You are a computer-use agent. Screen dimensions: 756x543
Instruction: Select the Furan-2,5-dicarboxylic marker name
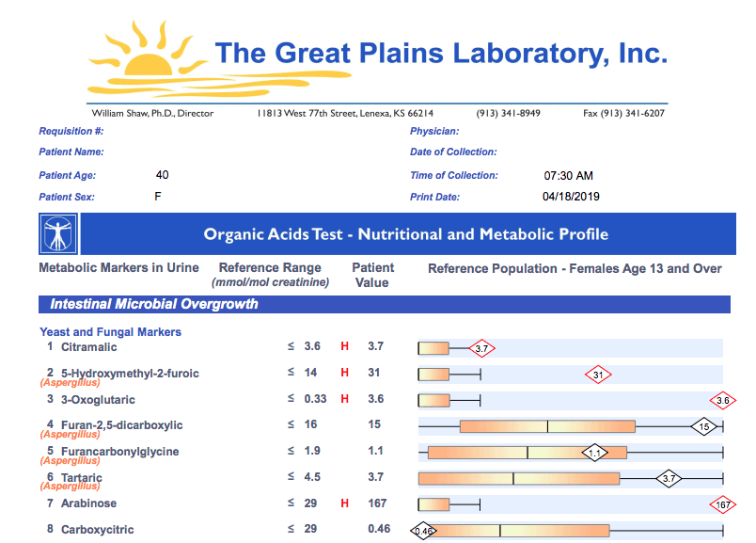pyautogui.click(x=122, y=425)
